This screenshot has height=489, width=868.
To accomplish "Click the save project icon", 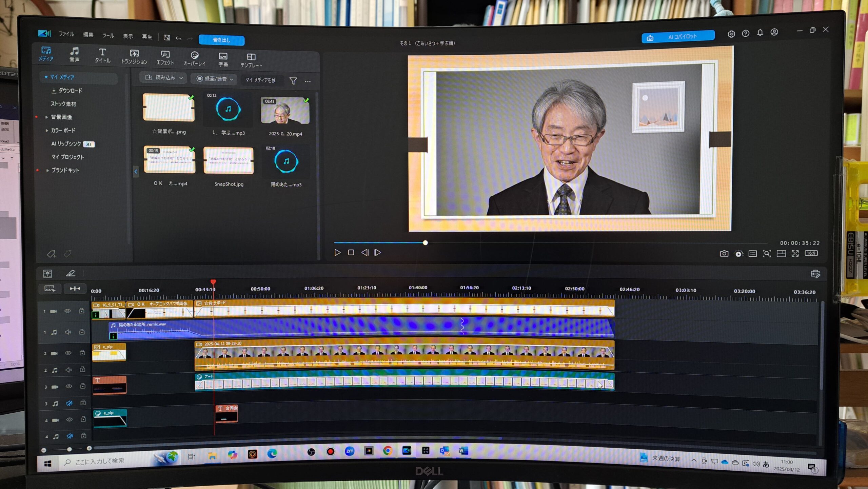I will pyautogui.click(x=167, y=38).
